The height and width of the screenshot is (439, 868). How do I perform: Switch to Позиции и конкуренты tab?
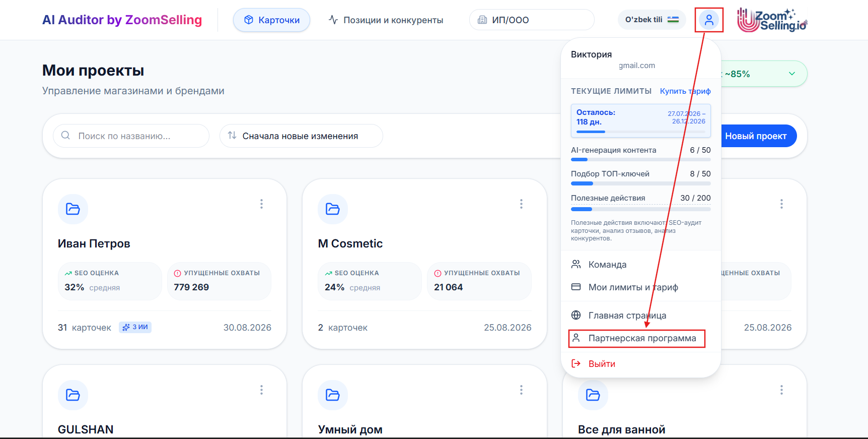point(386,20)
